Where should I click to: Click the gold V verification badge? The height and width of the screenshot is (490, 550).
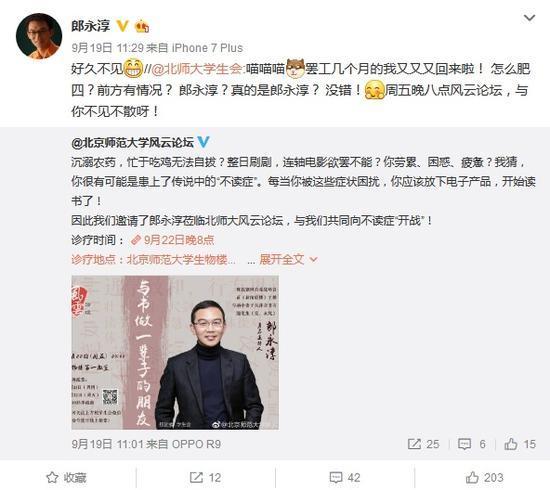(x=122, y=26)
